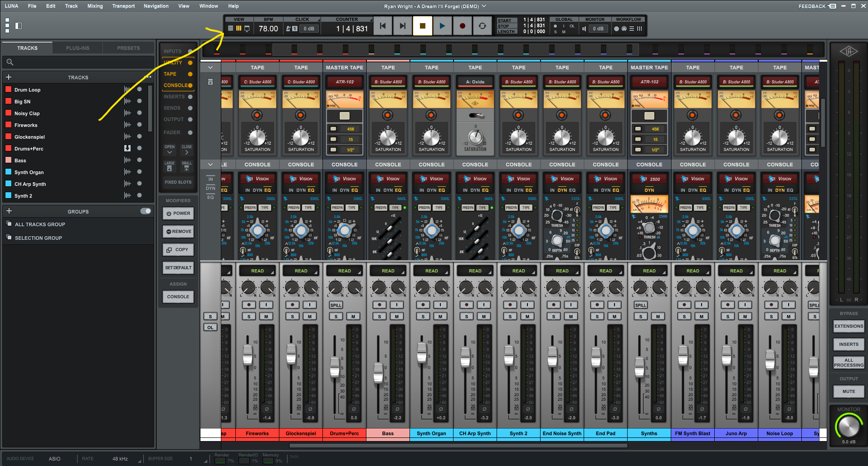The width and height of the screenshot is (868, 466).
Task: Click the MONITOR level knob
Action: (848, 427)
